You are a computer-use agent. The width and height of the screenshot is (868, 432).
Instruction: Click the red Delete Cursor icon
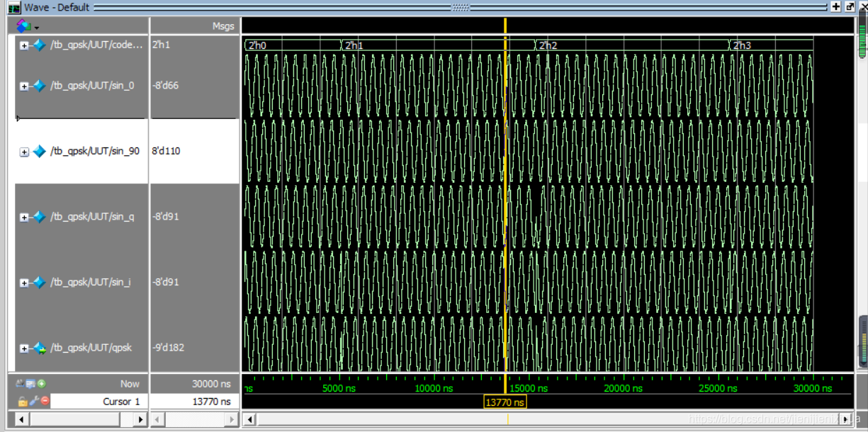[x=45, y=401]
